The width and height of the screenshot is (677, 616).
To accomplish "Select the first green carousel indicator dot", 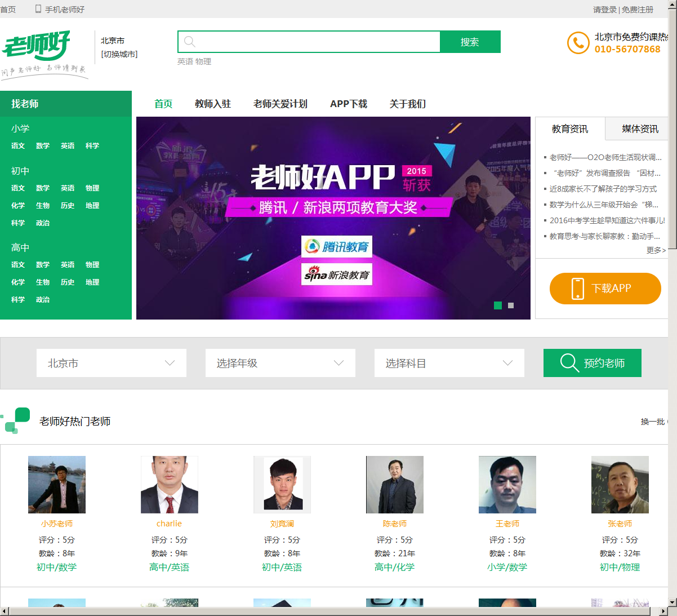I will pyautogui.click(x=498, y=305).
